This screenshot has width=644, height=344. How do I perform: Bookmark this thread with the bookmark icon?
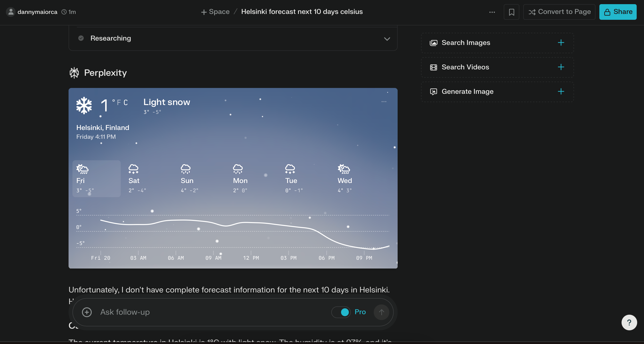(x=511, y=12)
